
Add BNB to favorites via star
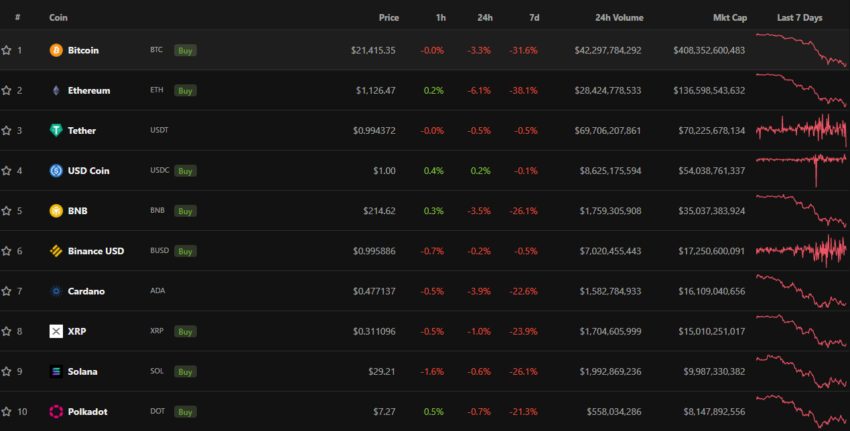pyautogui.click(x=7, y=211)
